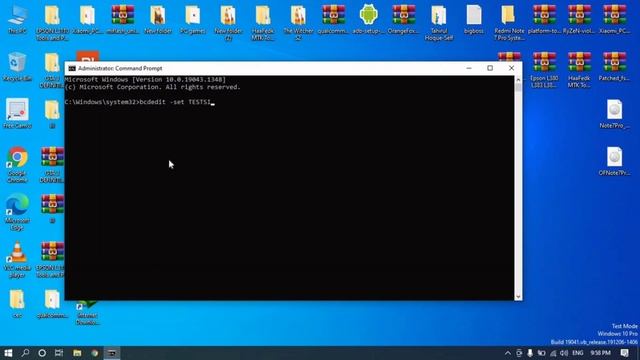The image size is (640, 360).
Task: Click the Administrator: Command Prompt title
Action: pos(120,68)
